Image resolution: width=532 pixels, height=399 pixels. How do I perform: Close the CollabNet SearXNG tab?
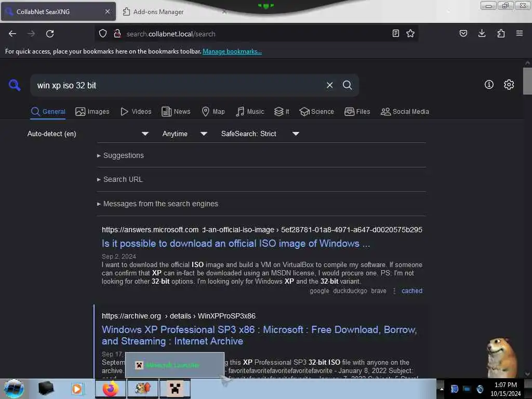[108, 11]
